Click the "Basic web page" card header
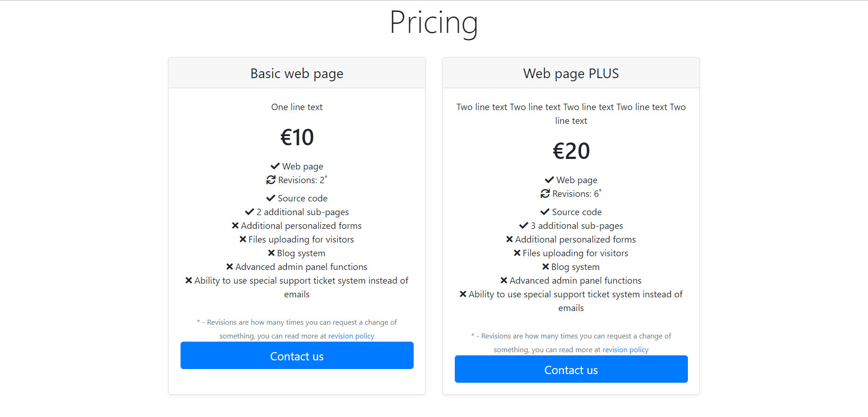 point(297,73)
